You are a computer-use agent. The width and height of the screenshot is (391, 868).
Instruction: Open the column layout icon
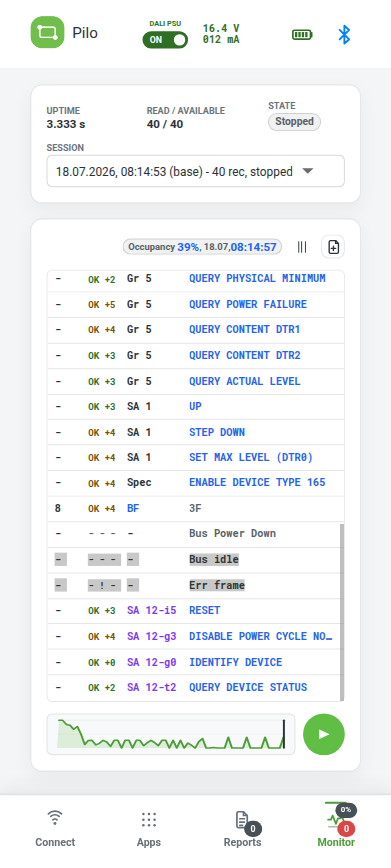pos(302,247)
